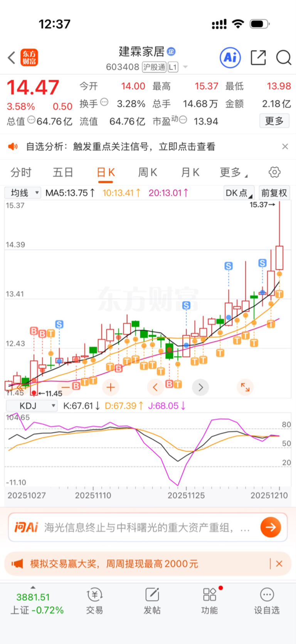
Task: Tap D:67.39 KDJ value
Action: pos(124,406)
